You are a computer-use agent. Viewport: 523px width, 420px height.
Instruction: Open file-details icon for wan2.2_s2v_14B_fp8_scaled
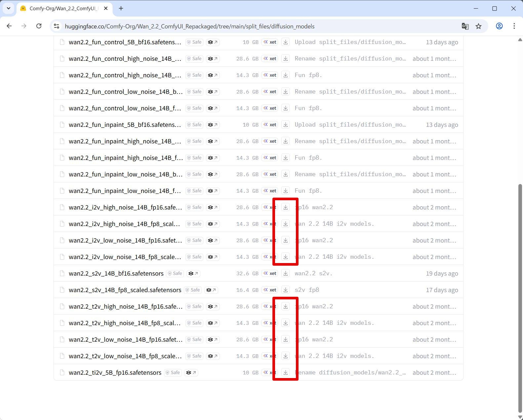[211, 290]
